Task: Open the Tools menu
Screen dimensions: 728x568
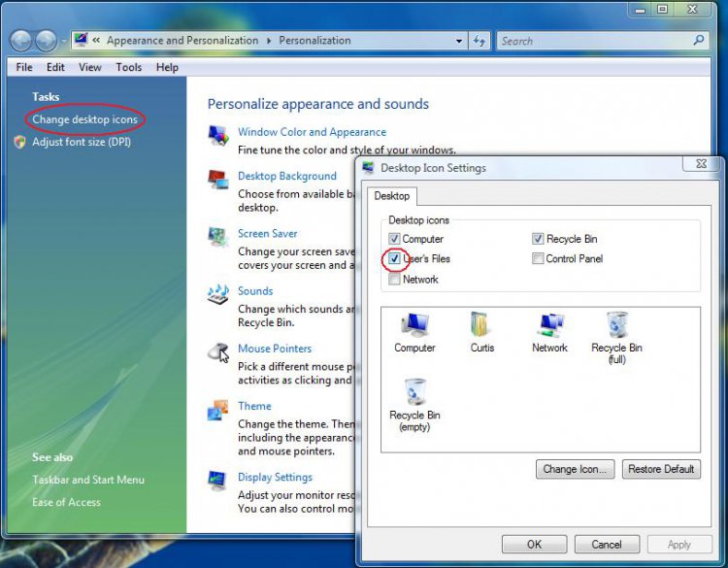Action: tap(128, 67)
